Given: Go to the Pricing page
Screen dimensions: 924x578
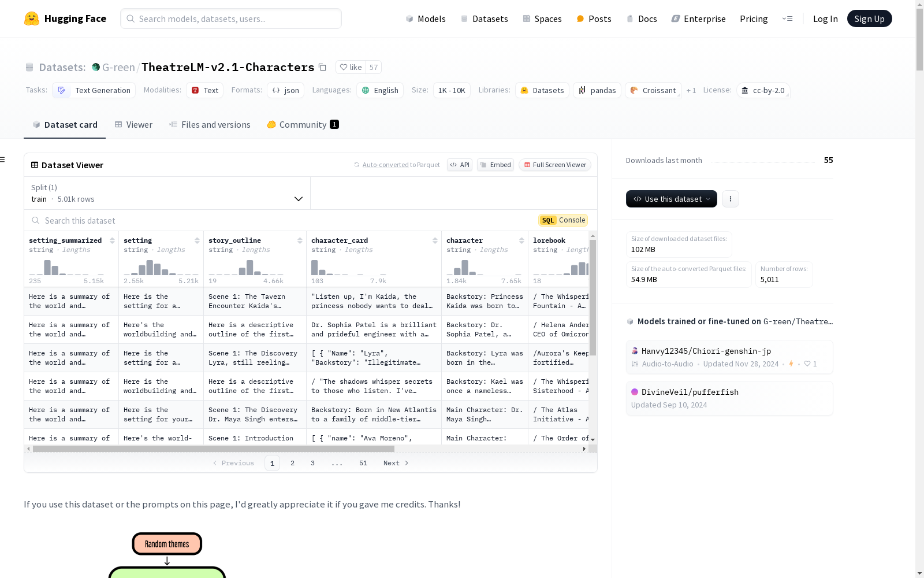Looking at the screenshot, I should point(754,18).
